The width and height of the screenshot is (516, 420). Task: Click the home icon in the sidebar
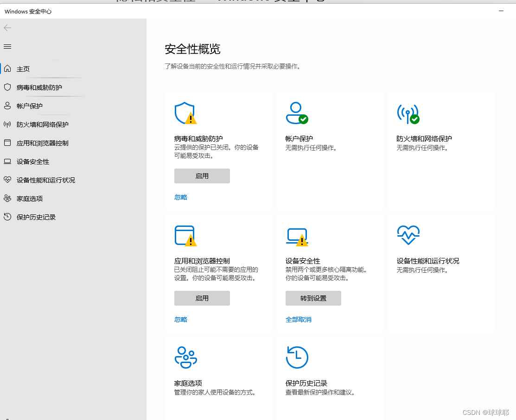[8, 69]
